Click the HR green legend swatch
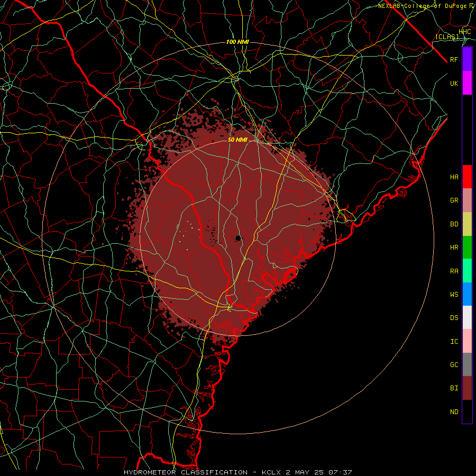This screenshot has height=476, width=476. click(x=467, y=248)
